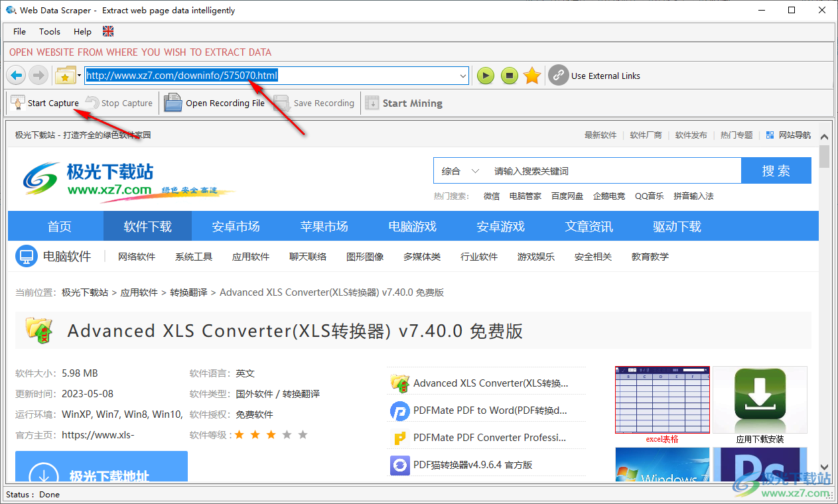
Task: Click the 极光下载地址 download button
Action: [x=102, y=467]
